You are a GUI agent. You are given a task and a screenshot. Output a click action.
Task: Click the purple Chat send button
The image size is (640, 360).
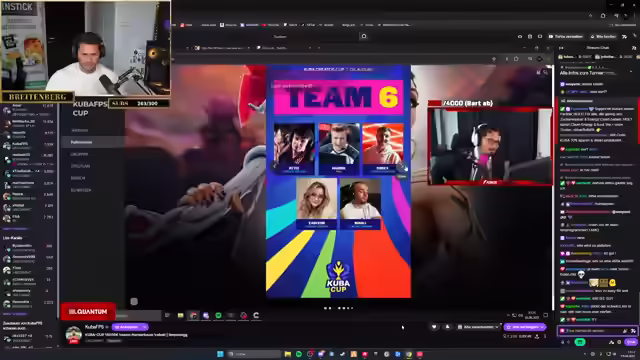click(631, 342)
